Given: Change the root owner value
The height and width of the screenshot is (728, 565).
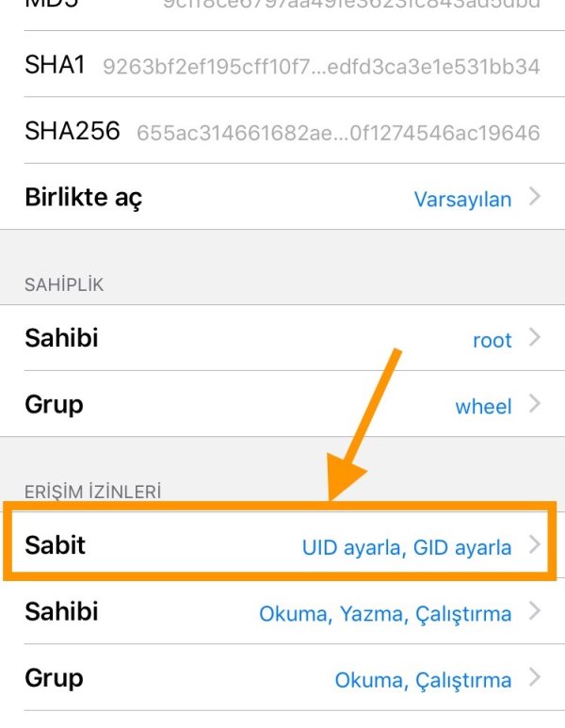Looking at the screenshot, I should 492,340.
